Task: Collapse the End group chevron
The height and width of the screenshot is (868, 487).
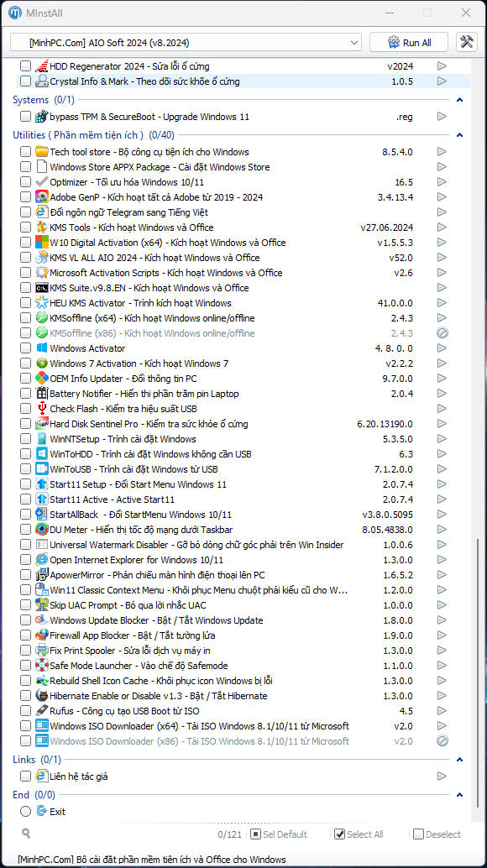Action: point(458,795)
